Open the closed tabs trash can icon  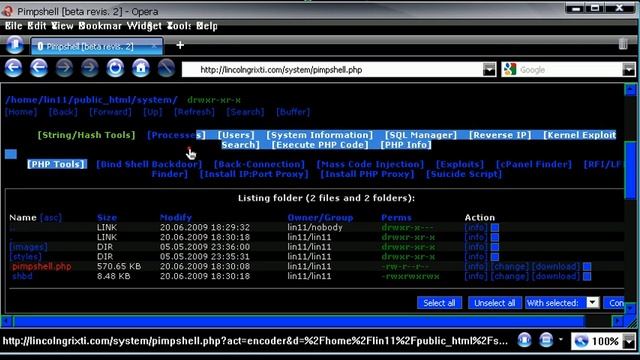point(623,44)
